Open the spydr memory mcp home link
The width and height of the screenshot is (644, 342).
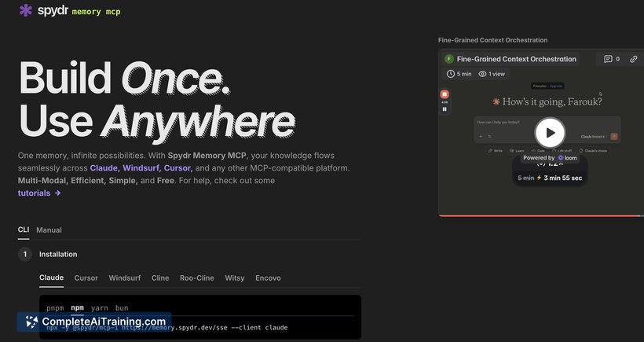pyautogui.click(x=70, y=11)
